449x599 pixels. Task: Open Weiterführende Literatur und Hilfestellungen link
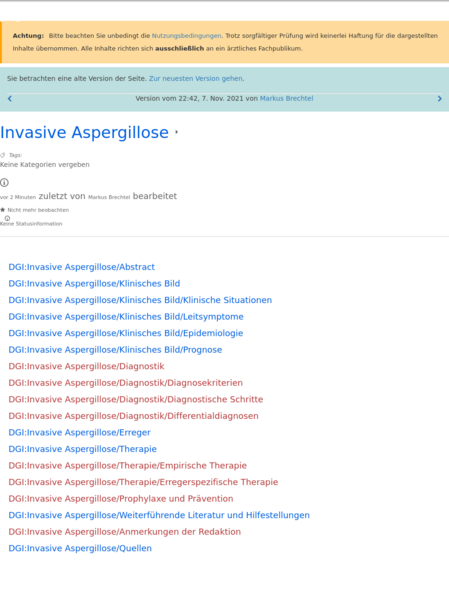(159, 515)
